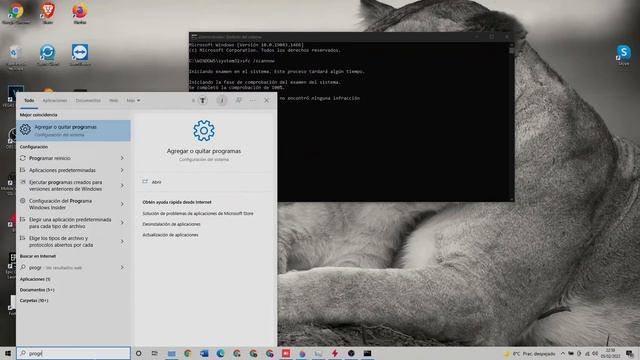Expand the Carpetas results group
Viewport: 640px width, 360px height.
(34, 300)
